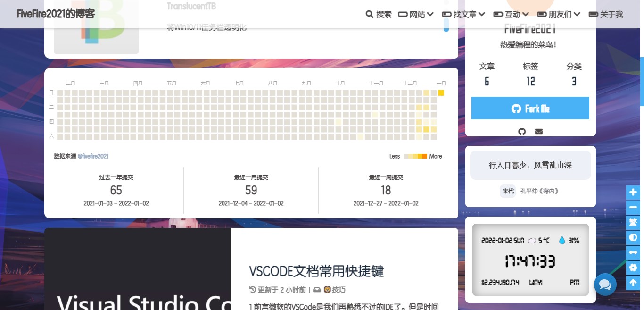The image size is (644, 310).
Task: Toggle dark mode half-circle button
Action: (633, 237)
